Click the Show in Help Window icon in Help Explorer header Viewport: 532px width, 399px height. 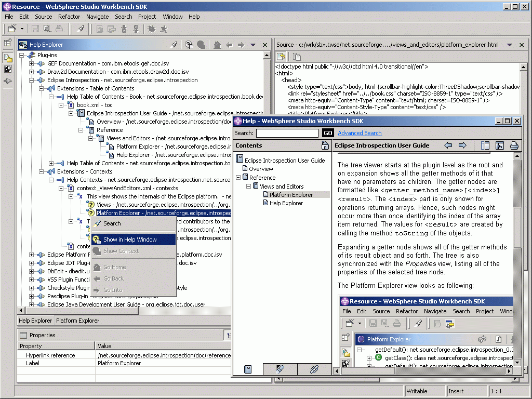coord(189,45)
